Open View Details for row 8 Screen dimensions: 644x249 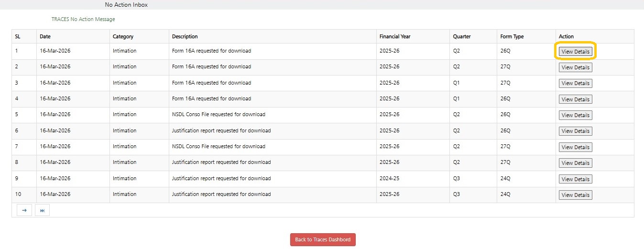pyautogui.click(x=575, y=163)
